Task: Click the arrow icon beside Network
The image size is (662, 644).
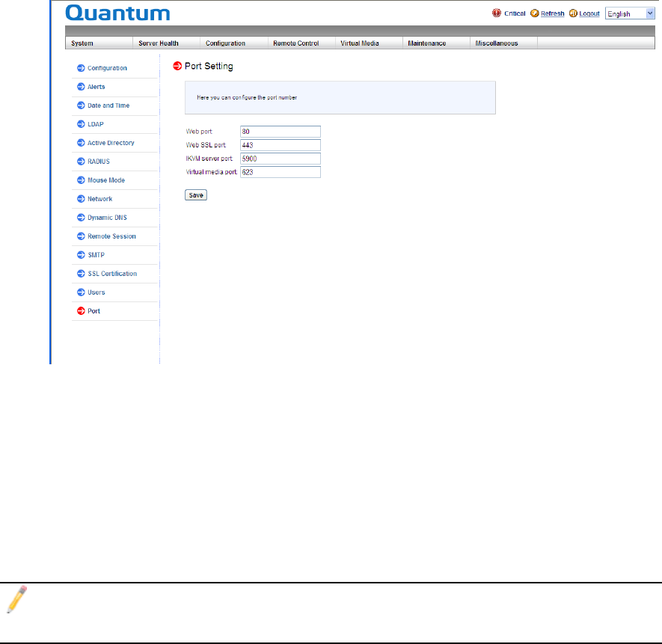Action: tap(81, 198)
